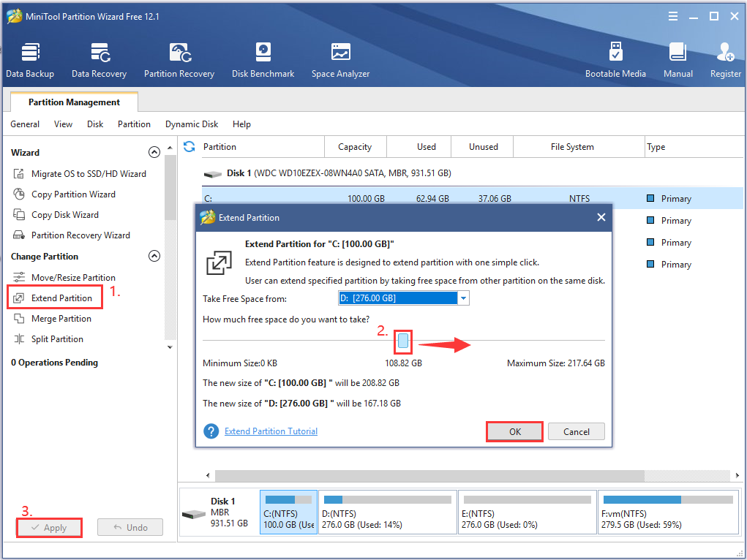The image size is (747, 560).
Task: Choose Move/Resize Partition
Action: click(x=64, y=277)
